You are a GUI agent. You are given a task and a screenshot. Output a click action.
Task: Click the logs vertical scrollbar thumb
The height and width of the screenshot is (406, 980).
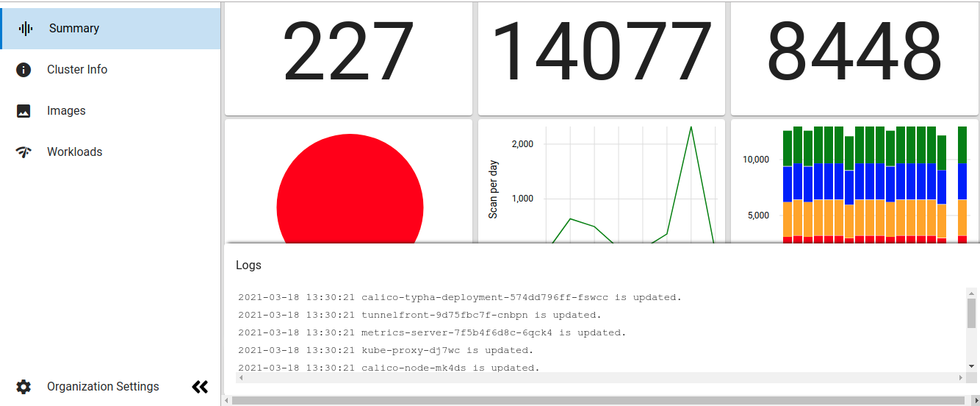click(971, 313)
